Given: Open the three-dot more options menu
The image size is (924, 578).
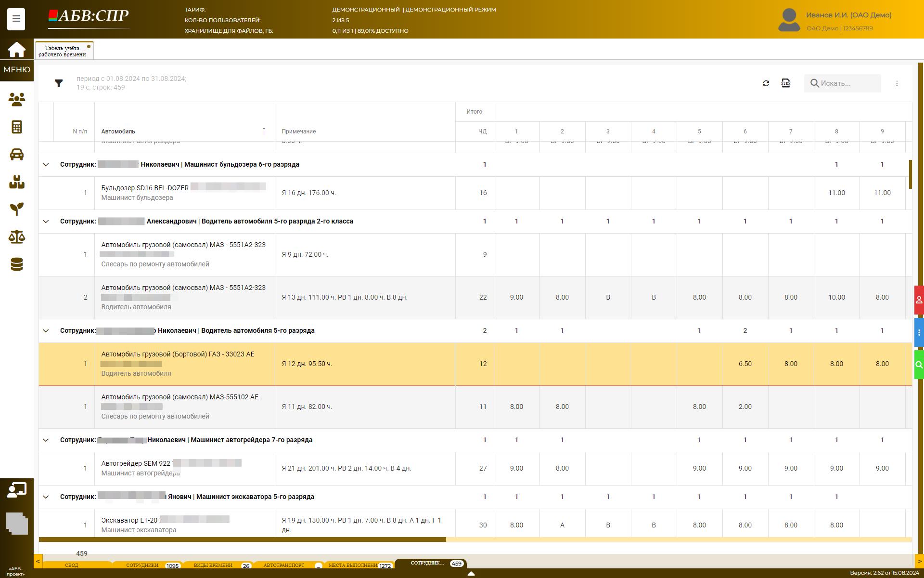Looking at the screenshot, I should pyautogui.click(x=897, y=83).
